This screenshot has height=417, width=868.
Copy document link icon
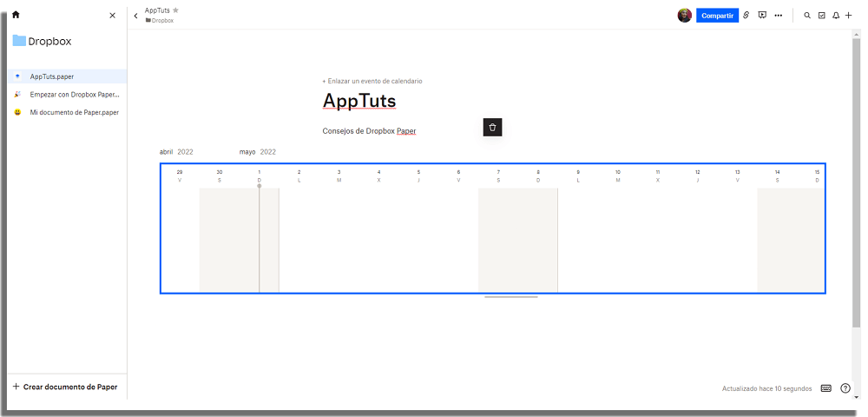coord(746,16)
